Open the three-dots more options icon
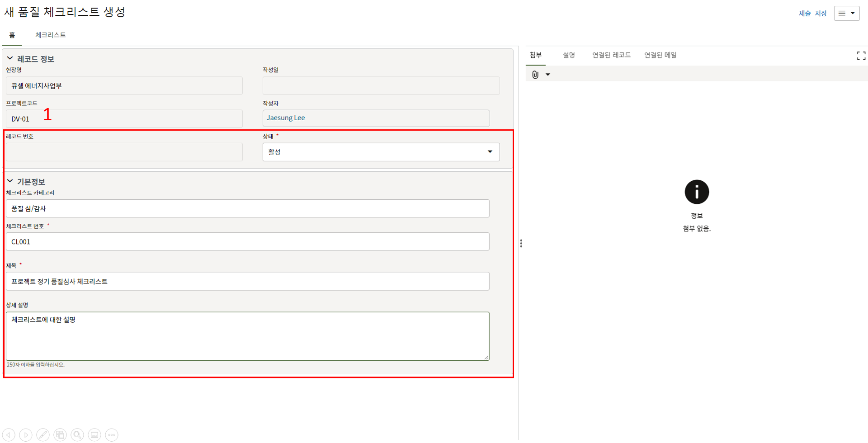 (112, 435)
